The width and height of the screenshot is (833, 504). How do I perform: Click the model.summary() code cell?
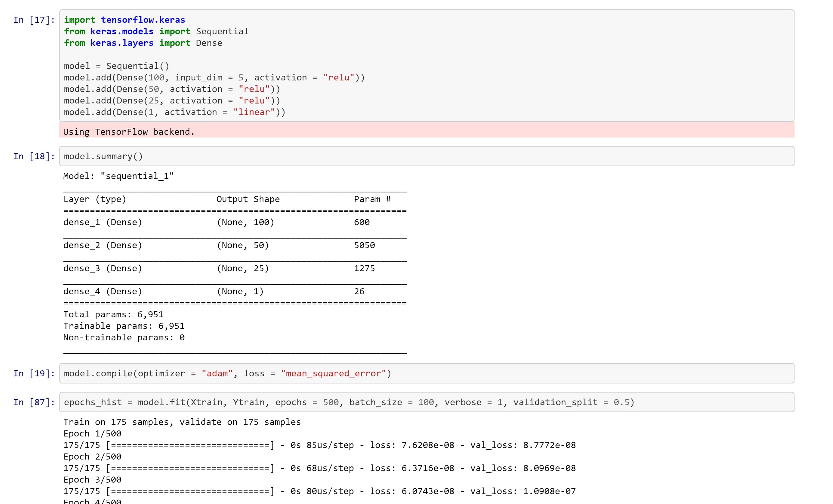(x=426, y=156)
